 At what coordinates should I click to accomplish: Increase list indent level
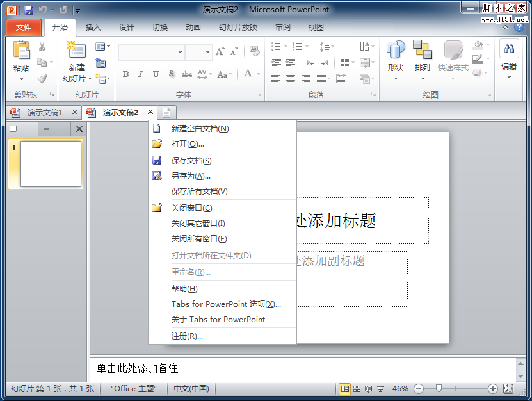[290, 63]
